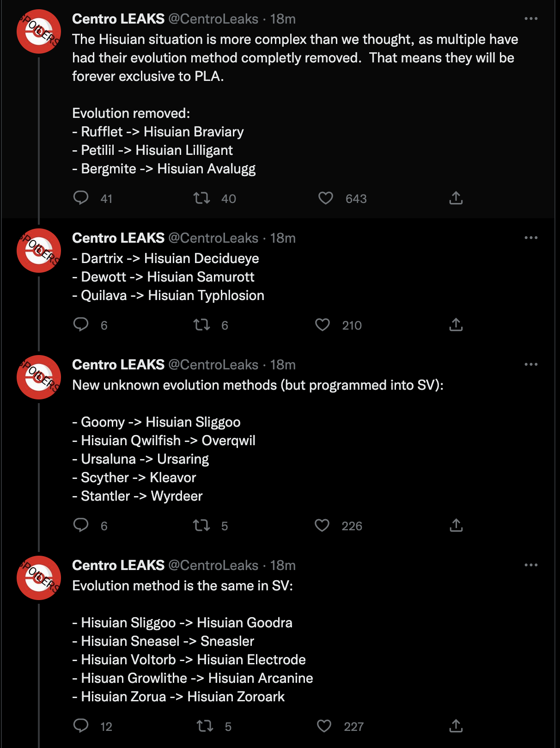560x748 pixels.
Task: Like the tweet with 226 likes
Action: point(322,526)
